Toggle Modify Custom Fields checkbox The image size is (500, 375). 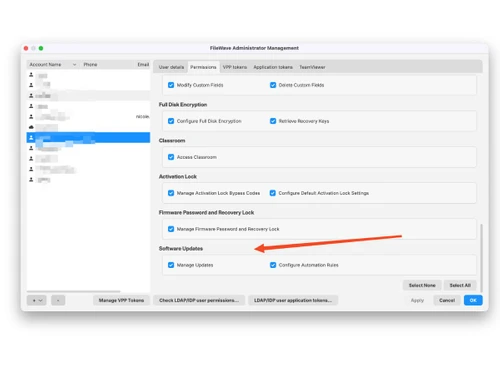tap(171, 85)
